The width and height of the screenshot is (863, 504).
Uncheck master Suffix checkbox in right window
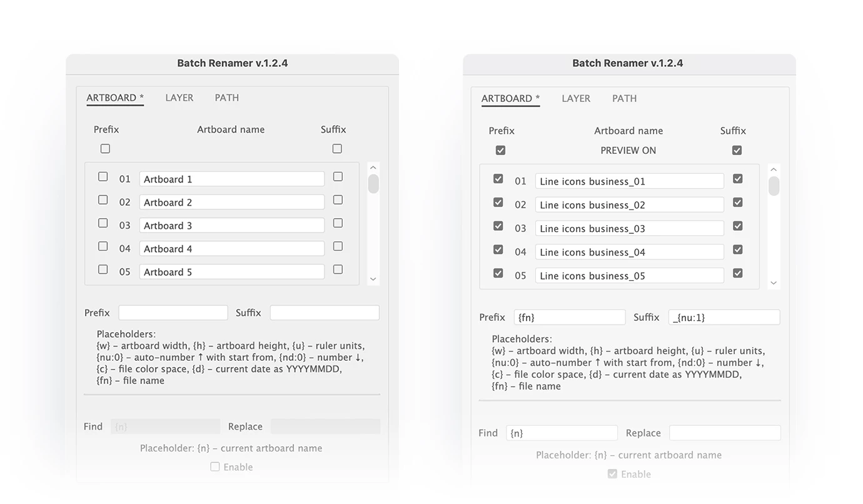point(737,150)
